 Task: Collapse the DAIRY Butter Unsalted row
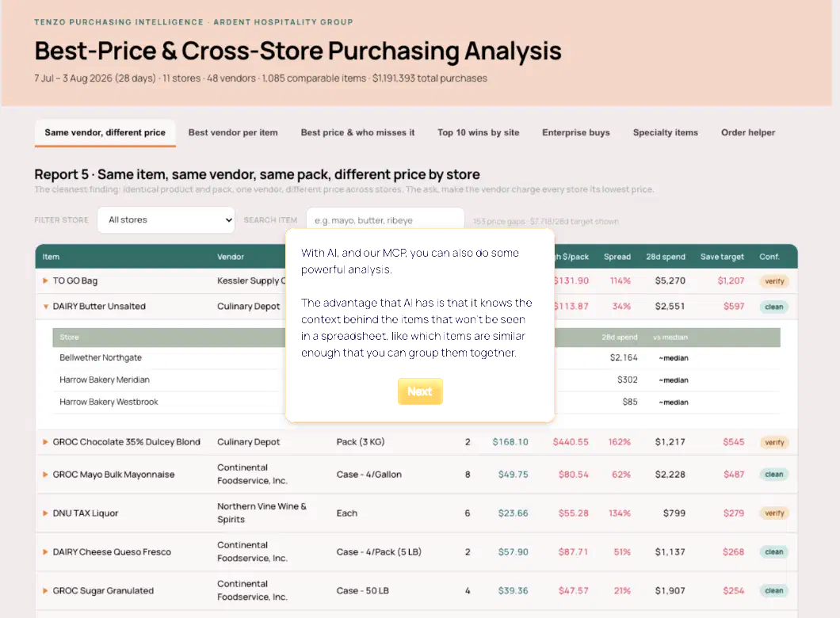[x=45, y=307]
